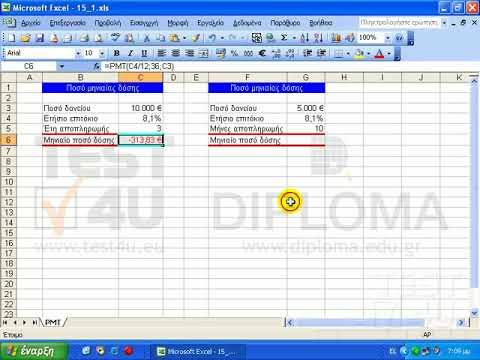
Task: Open the Επεξεργασία menu
Action: click(x=68, y=23)
